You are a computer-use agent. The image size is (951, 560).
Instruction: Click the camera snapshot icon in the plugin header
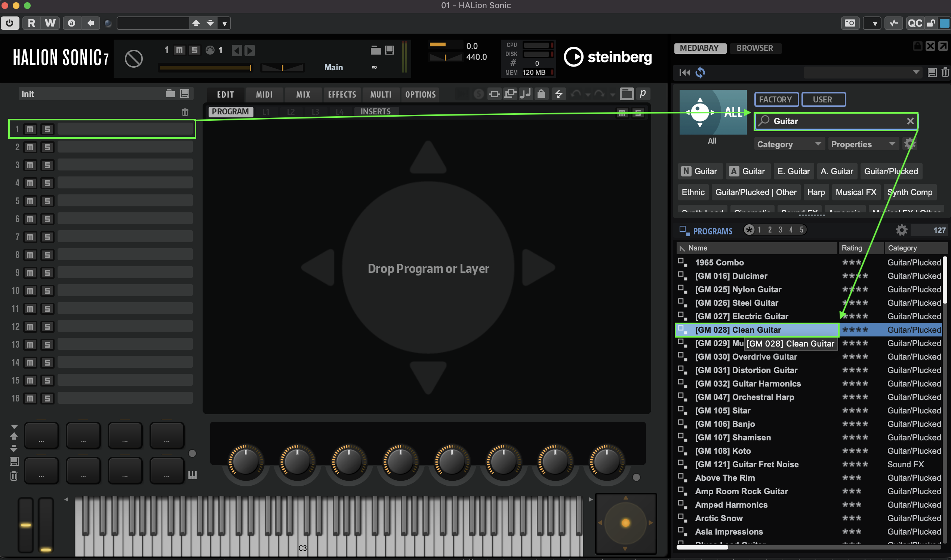[850, 23]
